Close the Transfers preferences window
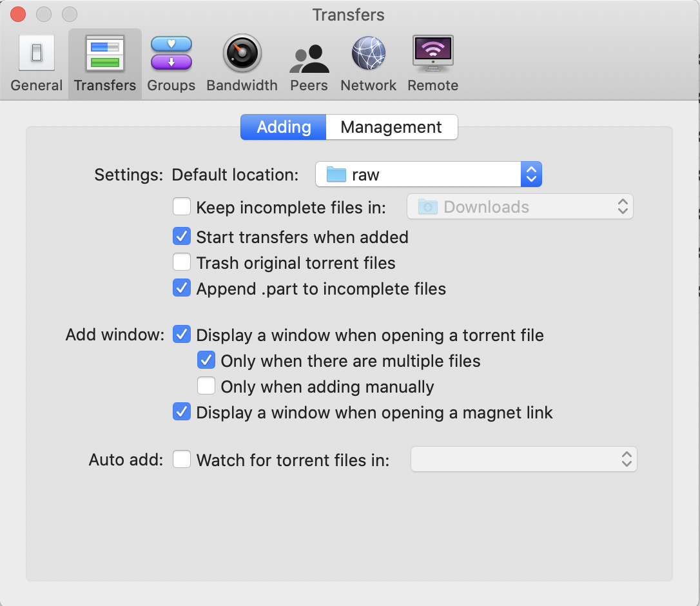The image size is (700, 606). tap(19, 14)
